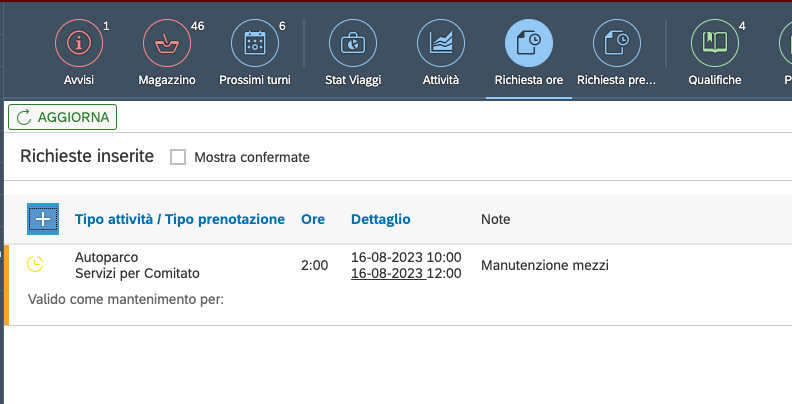Click the yellow pending clock status icon
Viewport: 792px width, 404px height.
[x=35, y=264]
